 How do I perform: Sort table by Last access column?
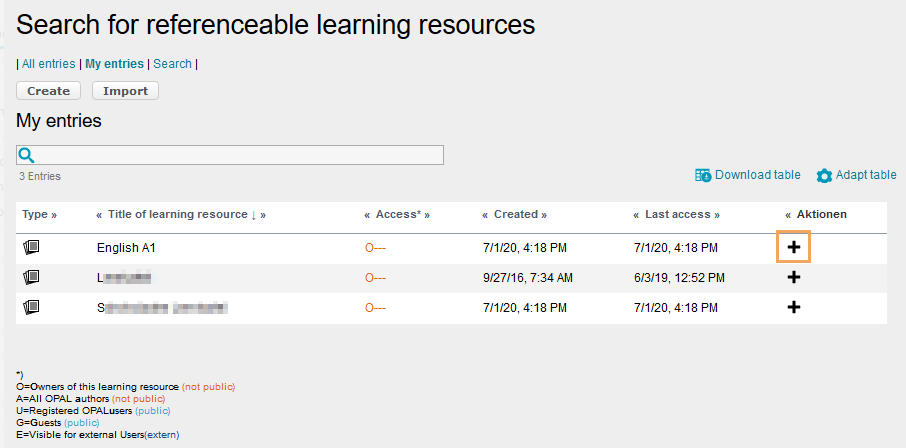[676, 214]
